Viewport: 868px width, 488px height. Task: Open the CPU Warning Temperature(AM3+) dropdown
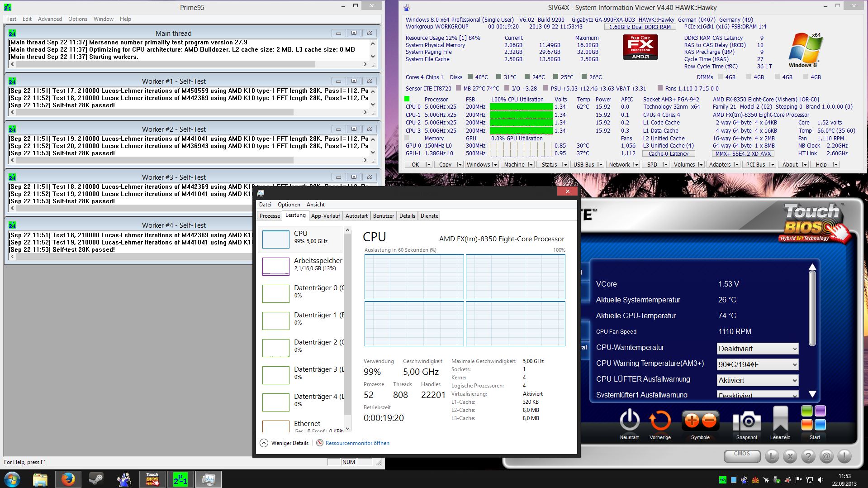[x=758, y=364]
